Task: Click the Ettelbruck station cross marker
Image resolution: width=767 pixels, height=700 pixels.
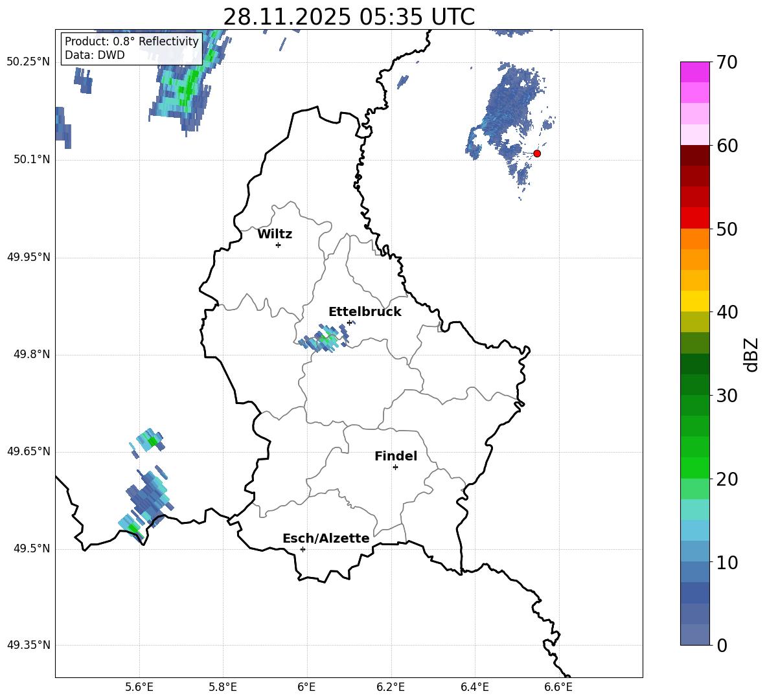Action: pyautogui.click(x=349, y=322)
